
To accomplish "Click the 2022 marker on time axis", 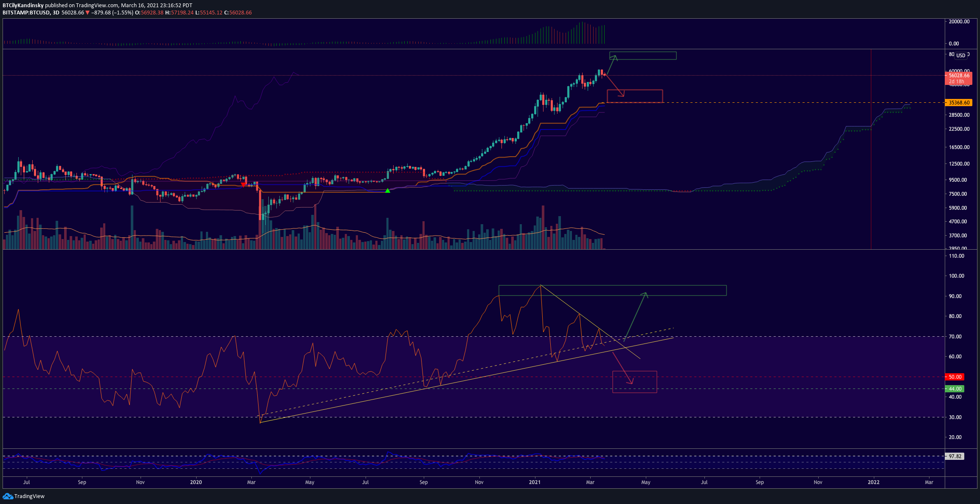I will [x=873, y=482].
